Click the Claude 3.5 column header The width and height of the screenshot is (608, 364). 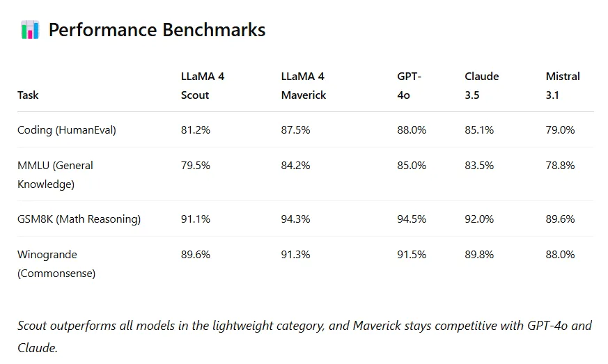click(x=481, y=86)
